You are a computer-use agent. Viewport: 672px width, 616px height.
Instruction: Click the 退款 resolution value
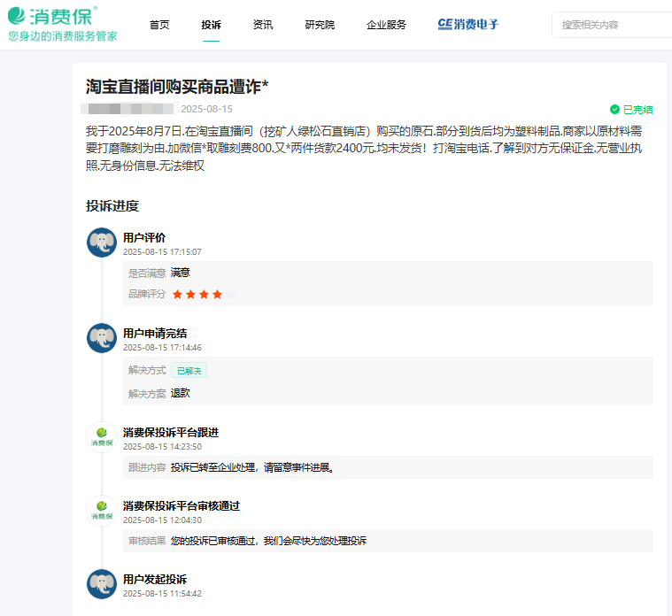click(x=181, y=393)
